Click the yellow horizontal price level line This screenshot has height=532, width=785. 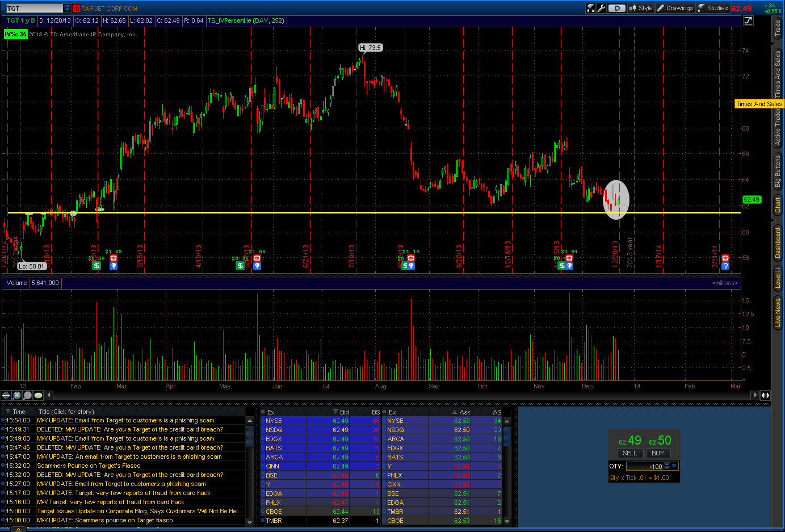click(375, 212)
